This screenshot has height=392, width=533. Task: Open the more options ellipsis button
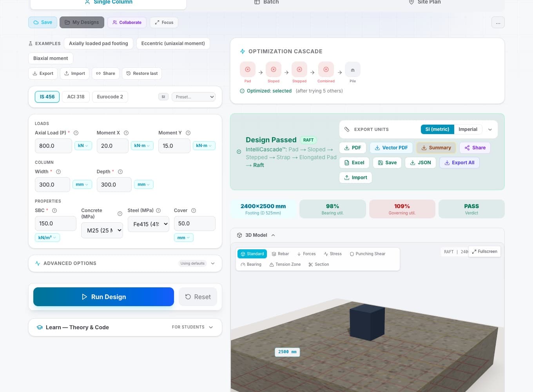[498, 22]
